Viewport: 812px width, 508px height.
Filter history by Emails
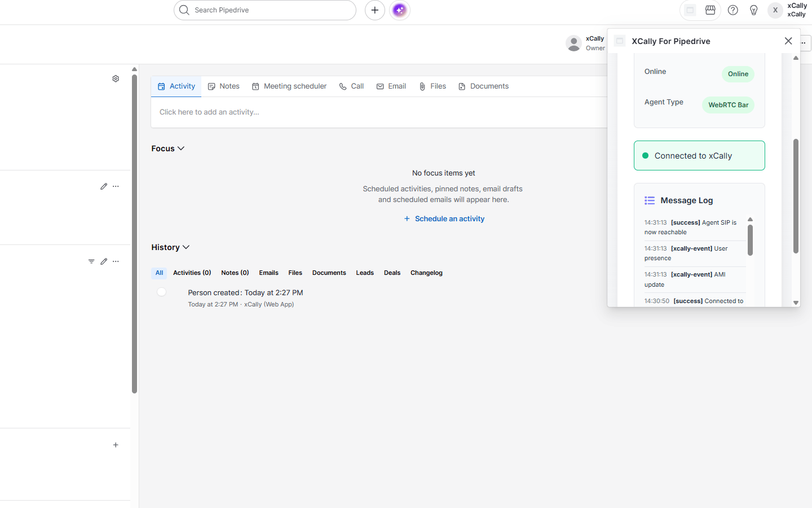269,273
